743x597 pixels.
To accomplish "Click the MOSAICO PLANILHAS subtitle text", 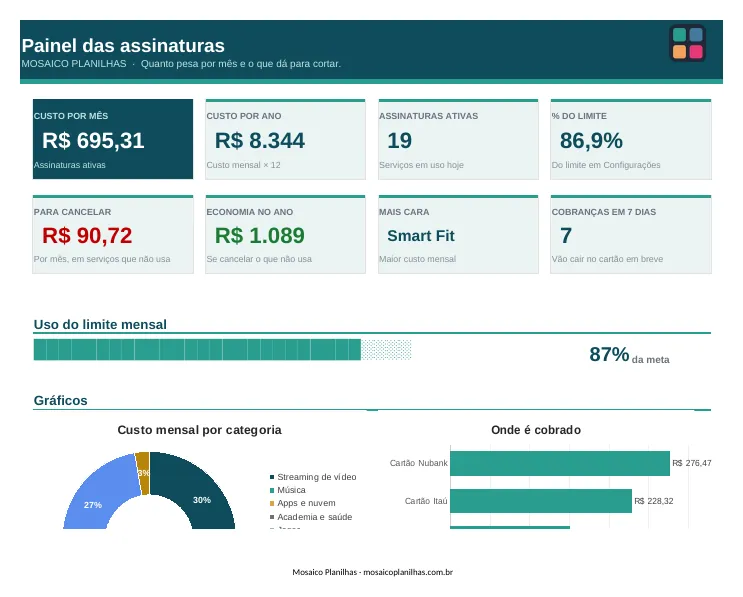I will 74,63.
